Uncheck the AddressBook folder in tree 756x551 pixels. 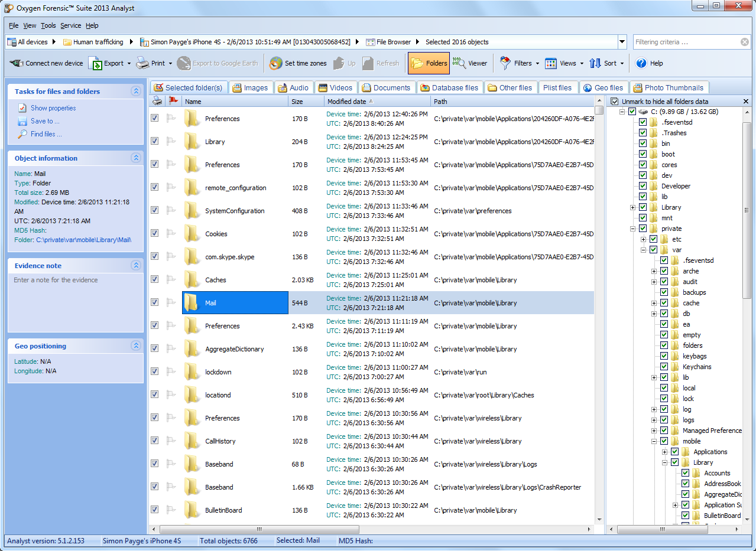pyautogui.click(x=686, y=484)
